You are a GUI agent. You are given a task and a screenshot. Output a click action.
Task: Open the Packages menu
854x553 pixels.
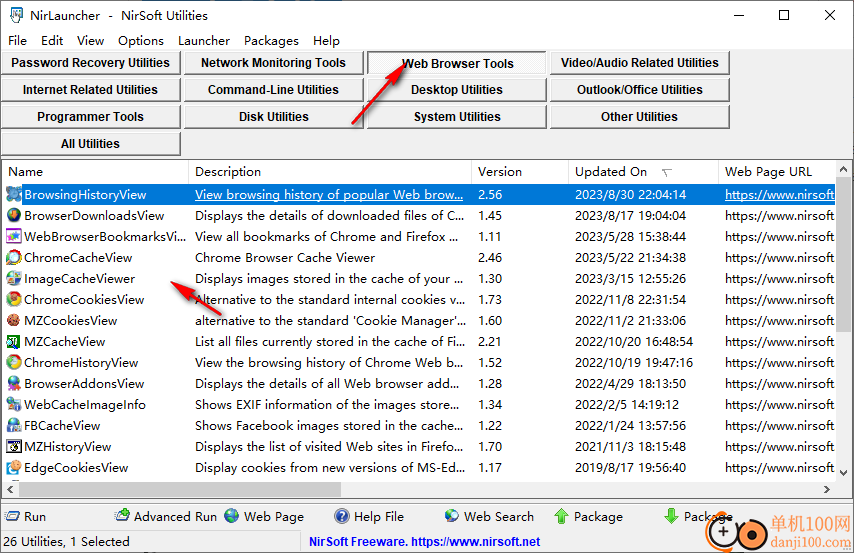coord(271,41)
